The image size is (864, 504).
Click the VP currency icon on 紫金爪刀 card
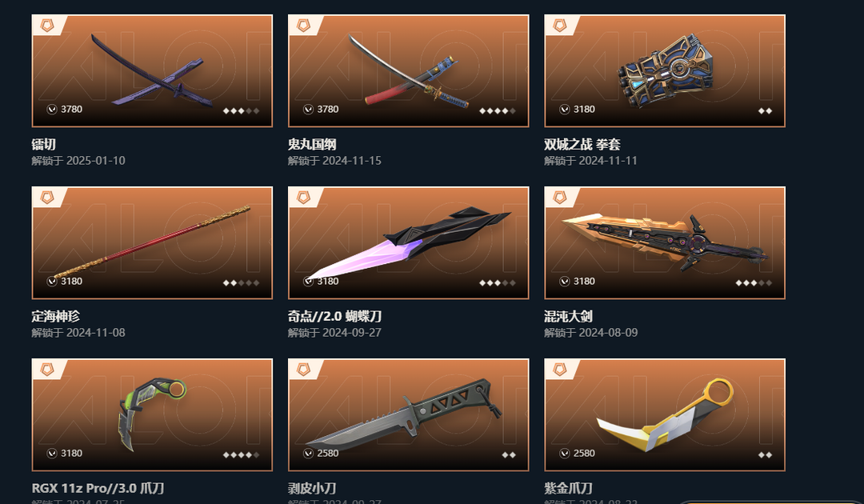(564, 453)
